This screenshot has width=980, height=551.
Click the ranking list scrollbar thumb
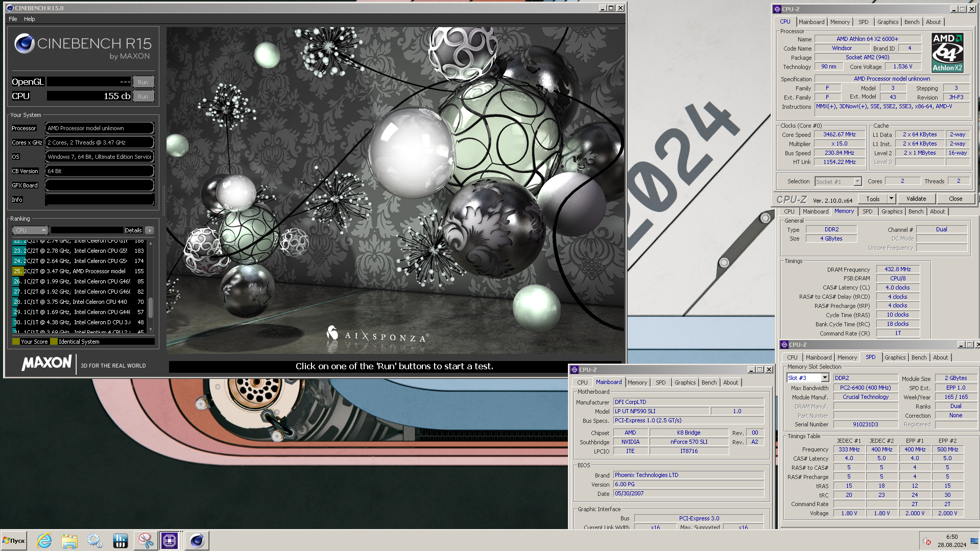[x=151, y=307]
